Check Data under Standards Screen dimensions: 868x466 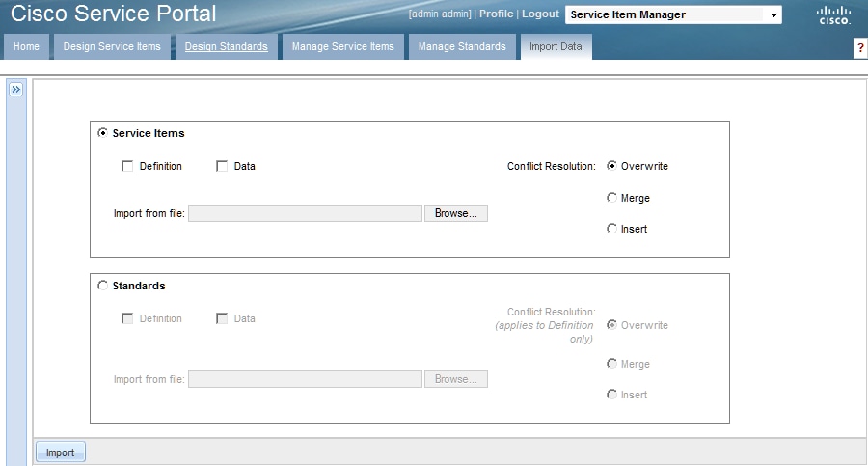(222, 318)
